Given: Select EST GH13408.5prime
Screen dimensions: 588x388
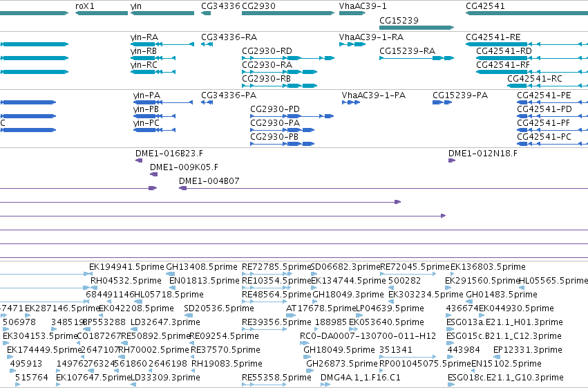Looking at the screenshot, I should pyautogui.click(x=202, y=267).
